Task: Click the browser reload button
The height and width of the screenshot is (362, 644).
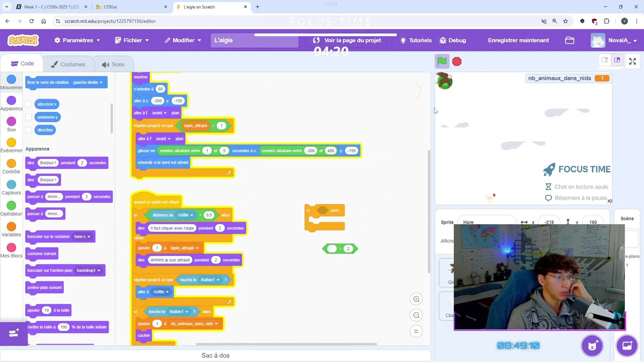Action: click(x=32, y=21)
